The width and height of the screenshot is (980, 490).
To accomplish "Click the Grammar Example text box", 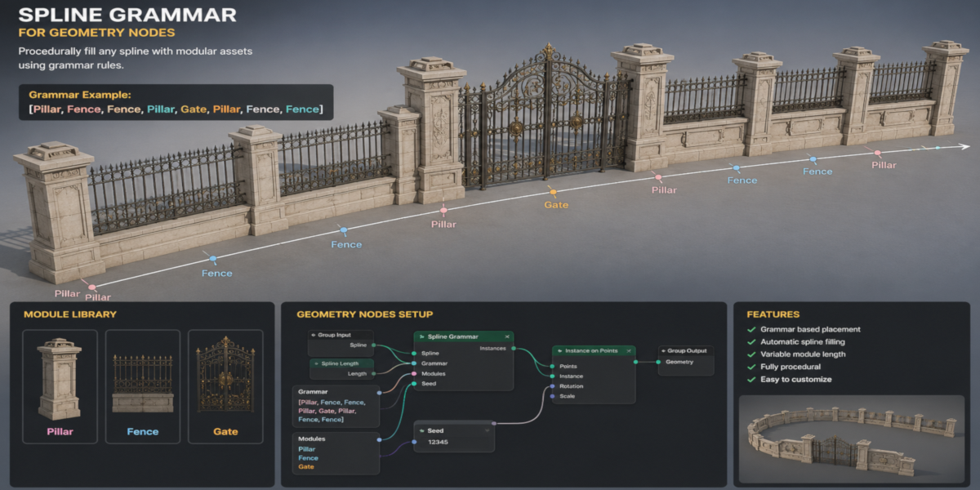I will [x=176, y=102].
